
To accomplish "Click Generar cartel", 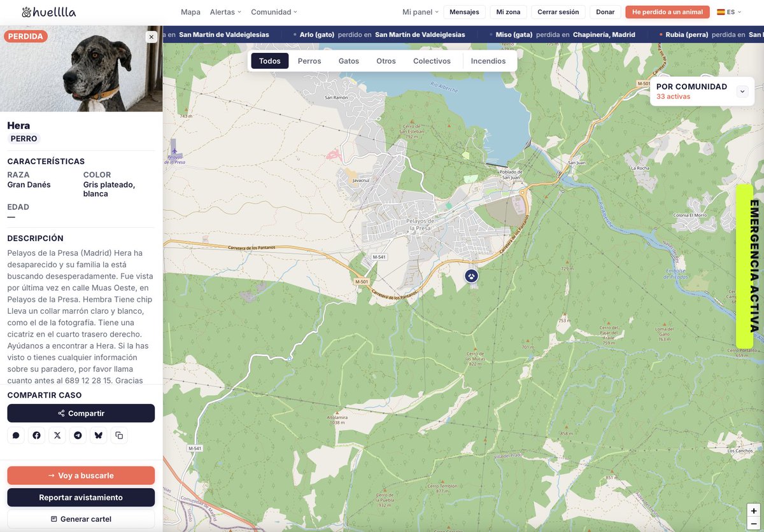I will click(81, 519).
